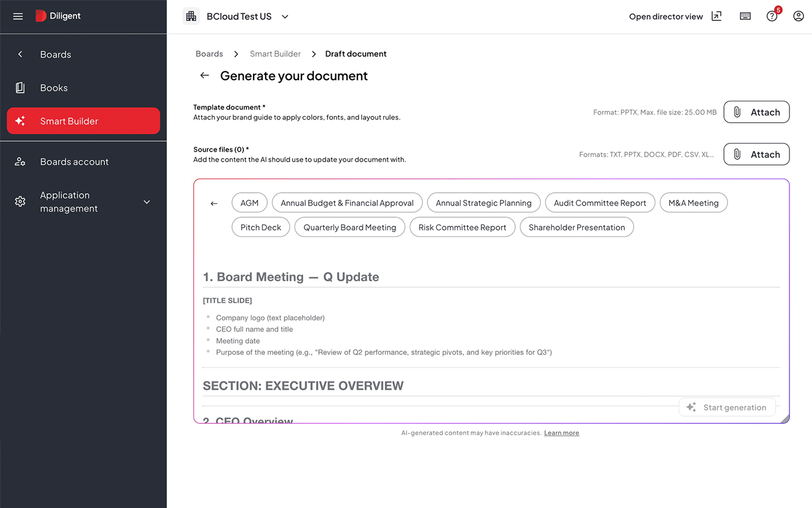Attach a template document
This screenshot has width=812, height=508.
(x=756, y=112)
